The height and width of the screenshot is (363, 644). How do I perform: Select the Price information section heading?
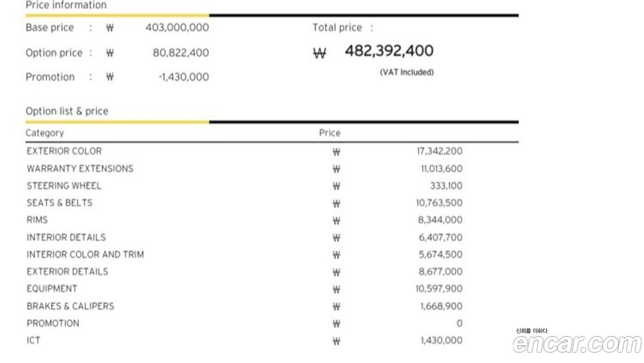(x=66, y=5)
